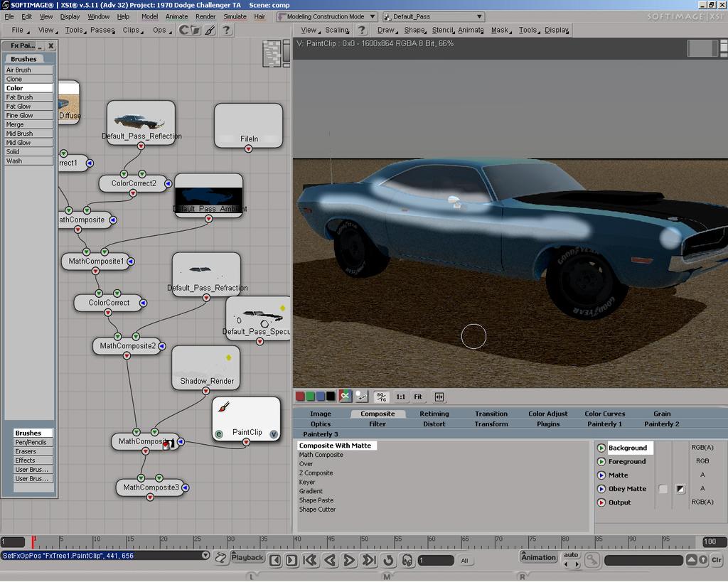Click the black channel swatch in viewer

point(331,397)
